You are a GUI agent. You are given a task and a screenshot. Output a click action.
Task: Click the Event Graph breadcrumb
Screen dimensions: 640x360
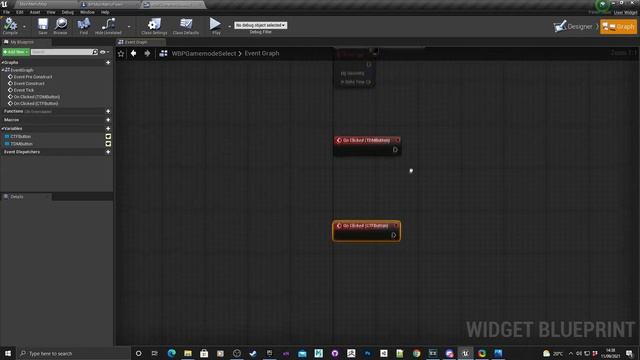click(262, 53)
